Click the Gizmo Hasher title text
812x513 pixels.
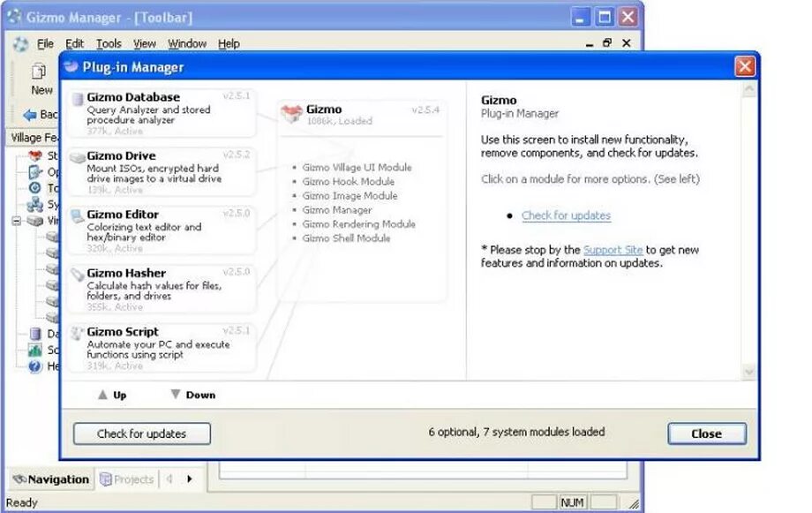pos(126,273)
